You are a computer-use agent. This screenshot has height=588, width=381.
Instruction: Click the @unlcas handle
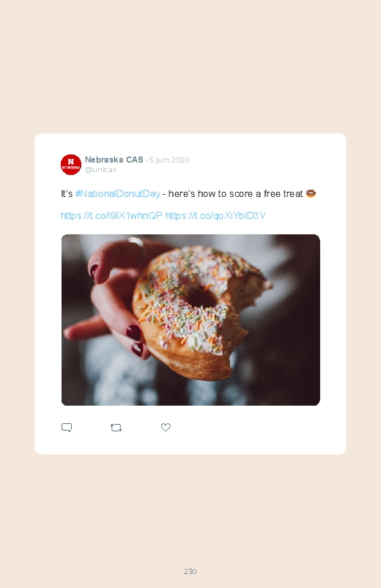[x=100, y=169]
